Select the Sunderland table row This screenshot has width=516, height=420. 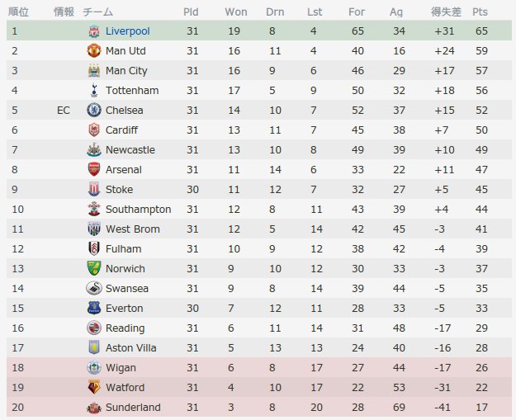259,407
